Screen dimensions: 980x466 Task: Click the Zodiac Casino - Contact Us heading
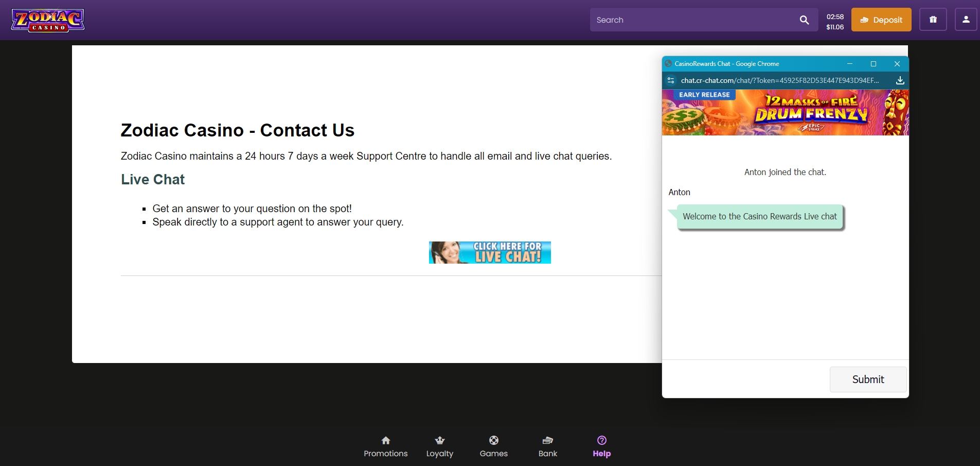[x=238, y=130]
